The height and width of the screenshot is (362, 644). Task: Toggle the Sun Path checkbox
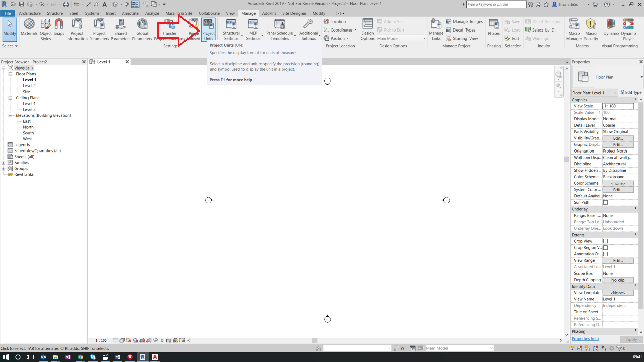(605, 203)
